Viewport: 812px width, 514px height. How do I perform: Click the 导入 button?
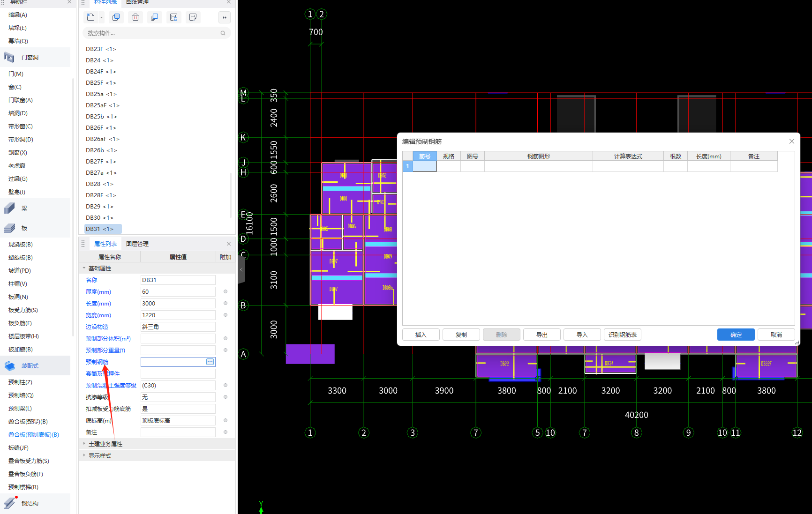(582, 335)
